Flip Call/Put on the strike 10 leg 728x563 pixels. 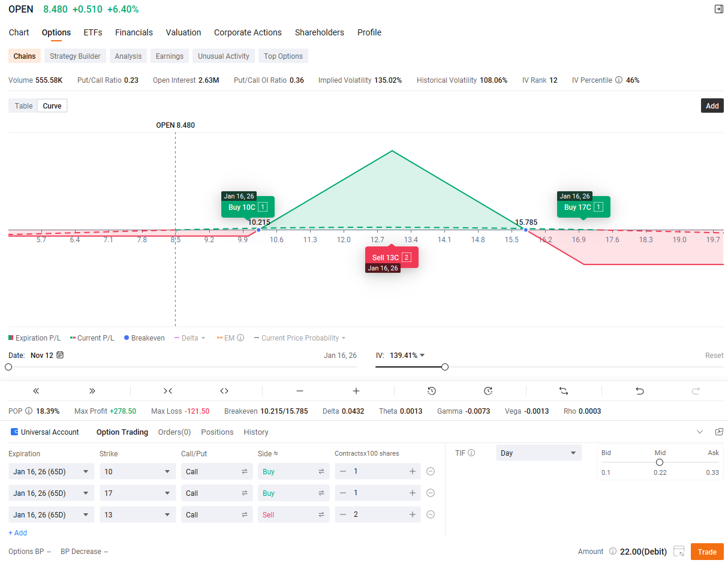[x=245, y=471]
